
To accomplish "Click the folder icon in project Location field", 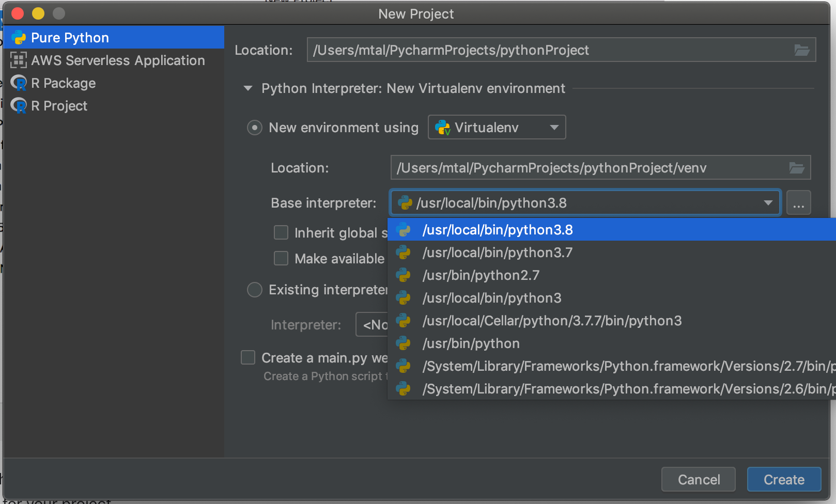I will click(x=801, y=50).
